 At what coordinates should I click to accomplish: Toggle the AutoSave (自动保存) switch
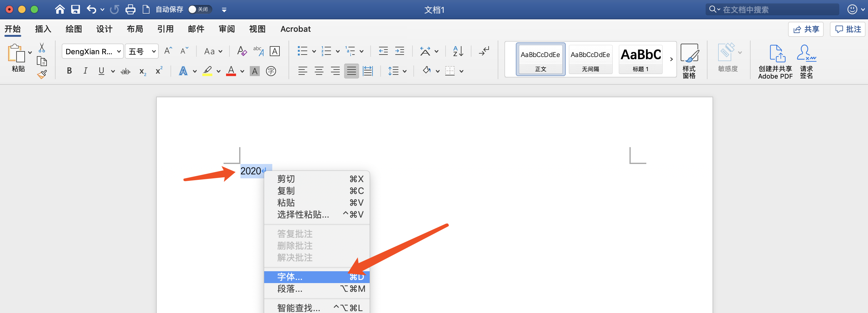tap(200, 9)
